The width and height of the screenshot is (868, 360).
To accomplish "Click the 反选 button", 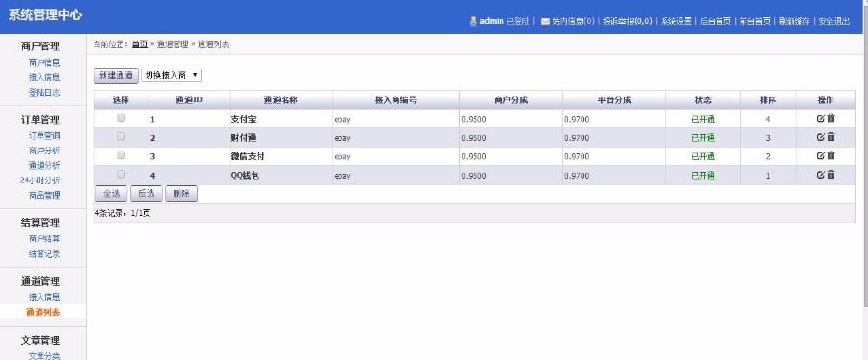I will coord(147,193).
